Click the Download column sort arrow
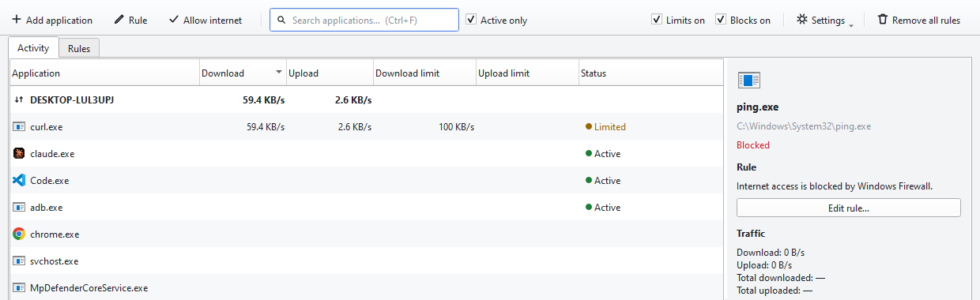The width and height of the screenshot is (980, 300). coord(278,73)
